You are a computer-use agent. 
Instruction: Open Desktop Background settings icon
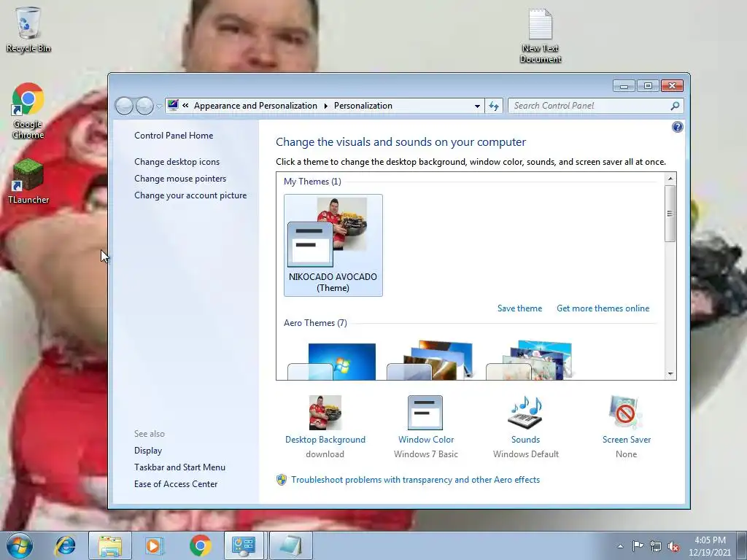tap(325, 413)
